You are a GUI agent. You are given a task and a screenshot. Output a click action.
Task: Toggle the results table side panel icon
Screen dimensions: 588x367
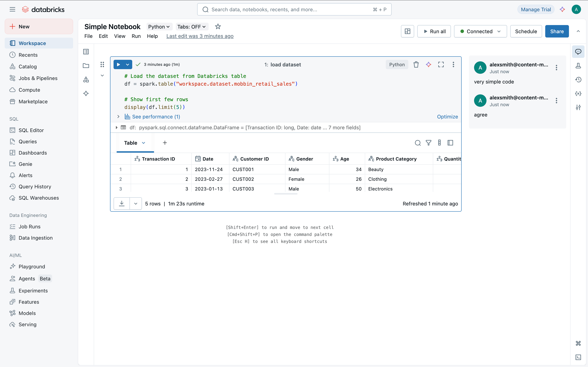[x=450, y=143]
